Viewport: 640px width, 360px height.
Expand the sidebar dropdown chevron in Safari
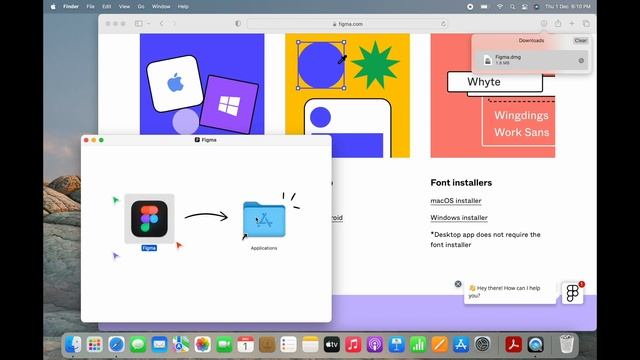[149, 24]
